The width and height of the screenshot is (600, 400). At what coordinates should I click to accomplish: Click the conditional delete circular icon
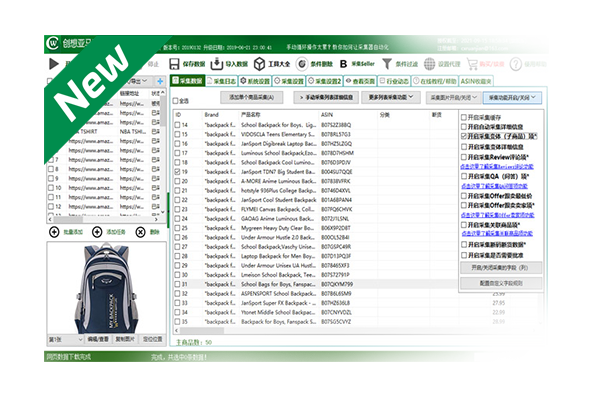tap(302, 64)
